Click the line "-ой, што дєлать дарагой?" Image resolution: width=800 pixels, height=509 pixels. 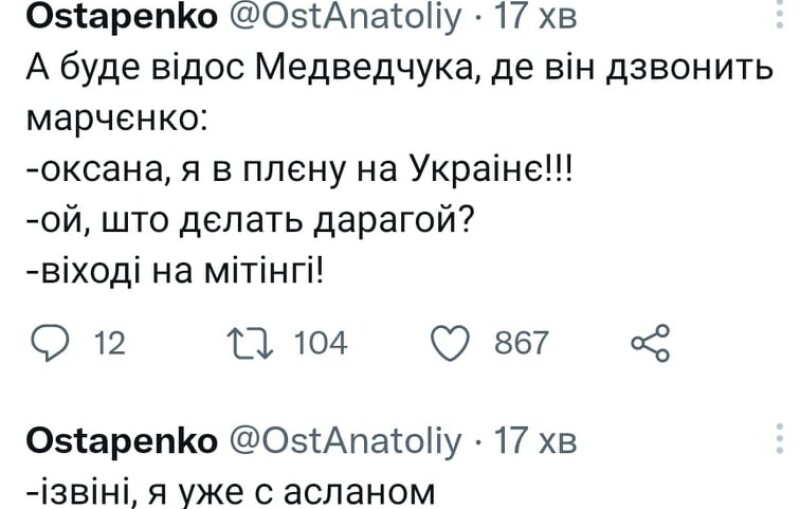248,222
